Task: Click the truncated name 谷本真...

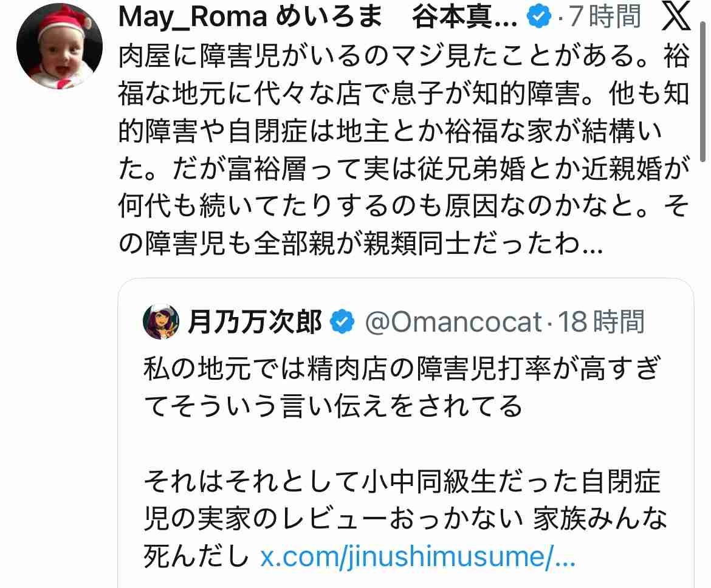Action: [465, 17]
